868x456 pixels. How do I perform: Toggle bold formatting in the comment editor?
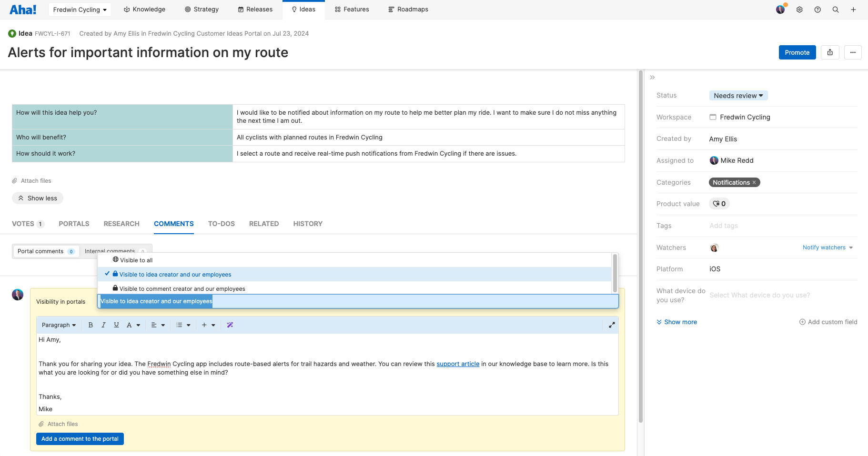tap(91, 325)
